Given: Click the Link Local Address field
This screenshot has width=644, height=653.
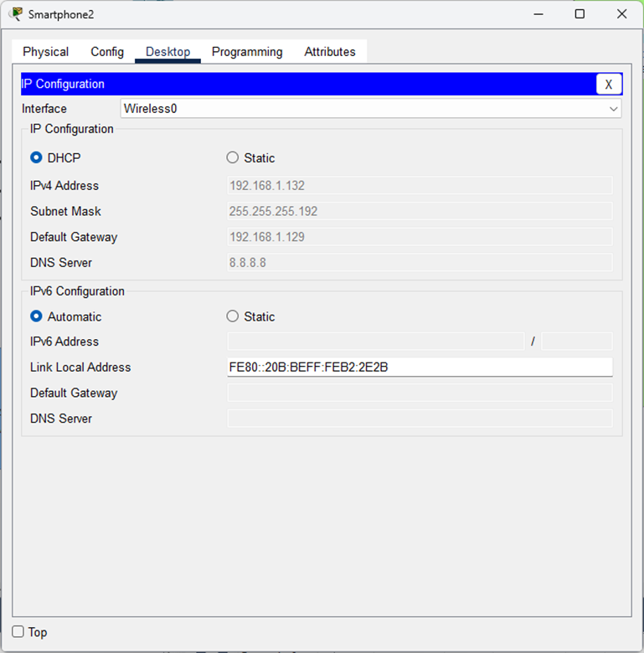Looking at the screenshot, I should tap(419, 367).
